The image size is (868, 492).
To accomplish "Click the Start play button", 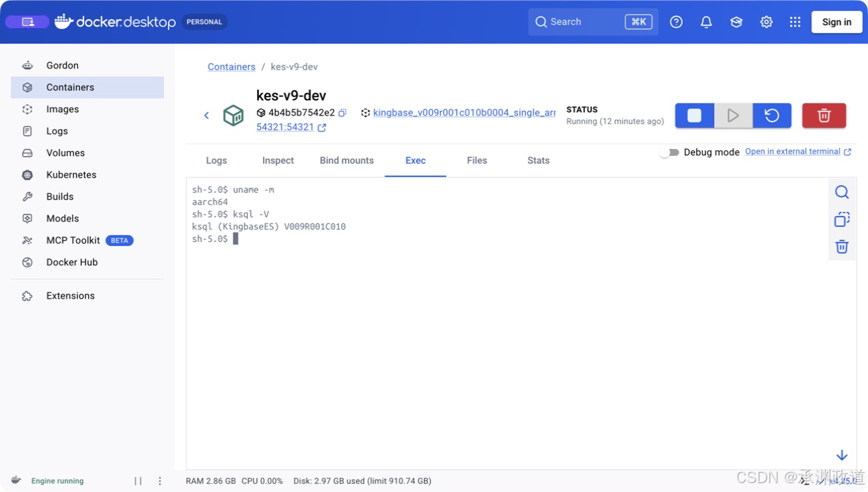I will point(733,115).
